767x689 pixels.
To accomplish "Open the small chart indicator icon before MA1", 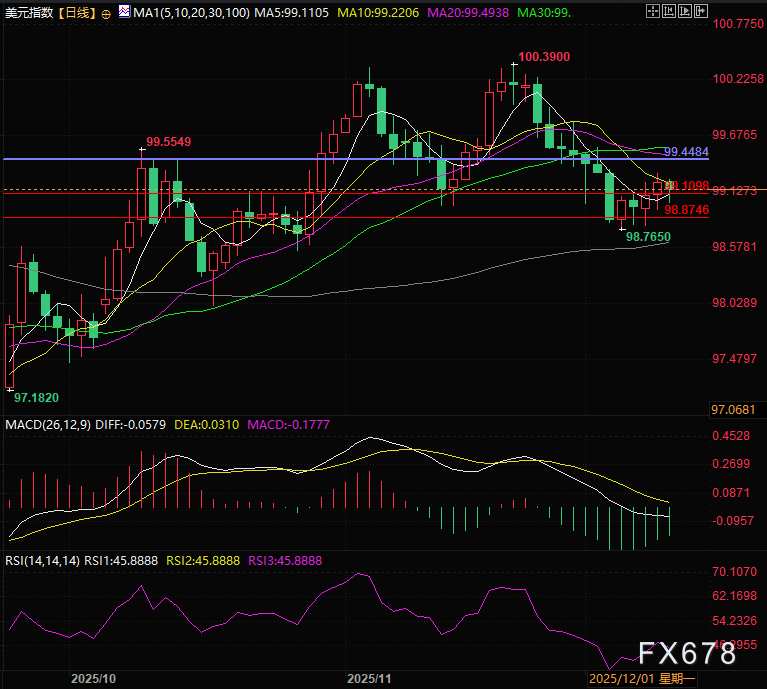I will 123,12.
